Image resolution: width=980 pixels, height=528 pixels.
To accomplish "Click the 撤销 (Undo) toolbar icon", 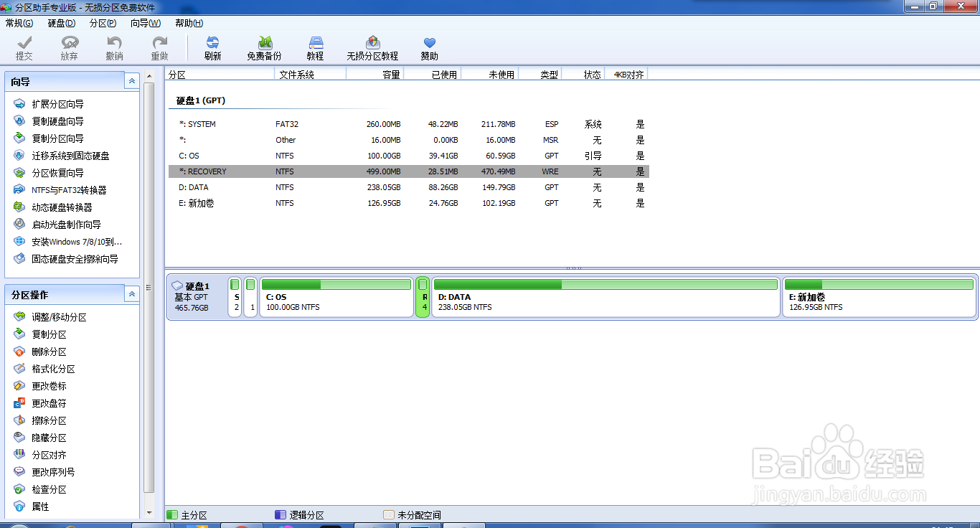I will tap(114, 48).
